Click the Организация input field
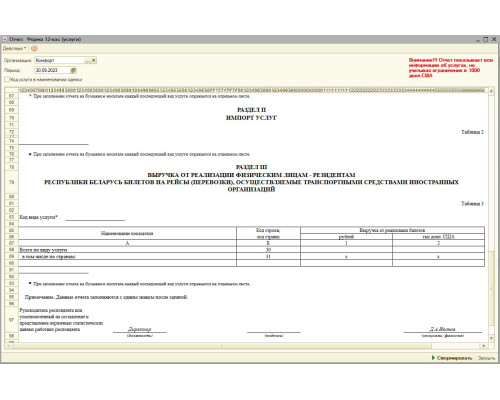The height and width of the screenshot is (400, 500). coord(60,60)
